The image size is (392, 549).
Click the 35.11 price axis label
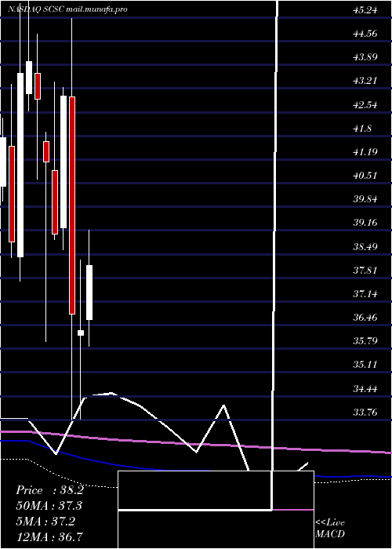365,365
